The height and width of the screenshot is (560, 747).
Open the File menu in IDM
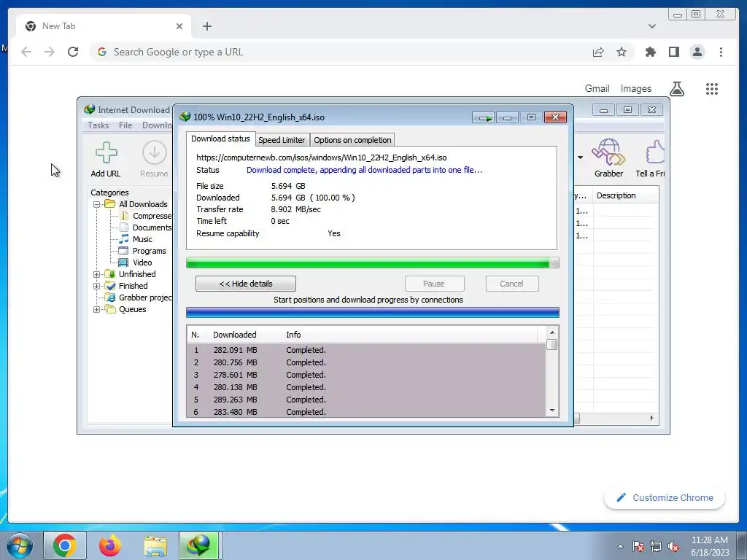tap(125, 125)
